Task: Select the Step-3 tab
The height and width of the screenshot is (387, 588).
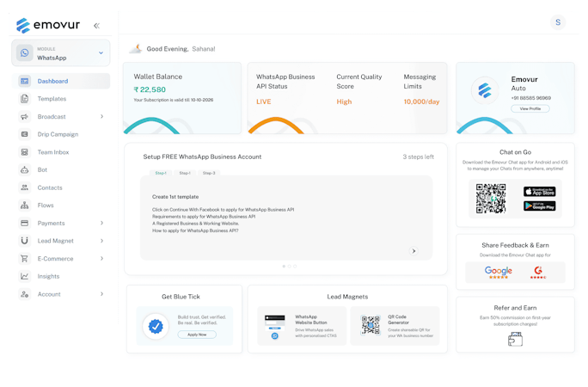Action: [x=209, y=173]
